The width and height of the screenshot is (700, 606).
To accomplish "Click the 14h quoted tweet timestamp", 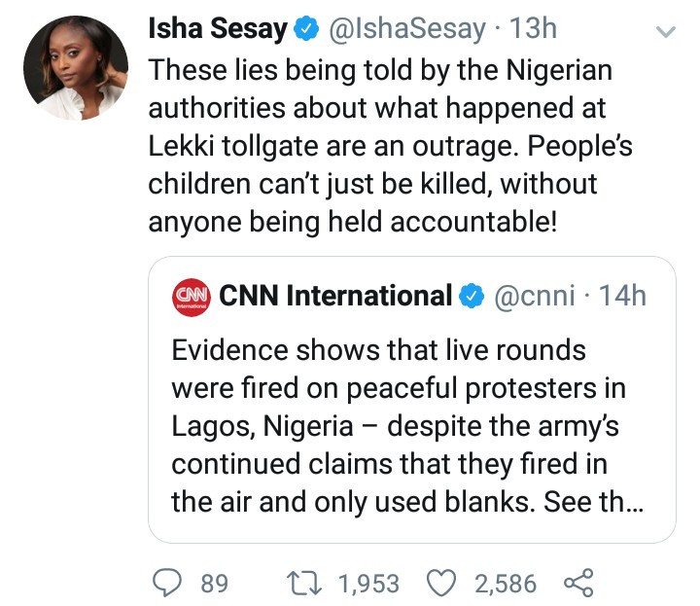I will tap(622, 295).
